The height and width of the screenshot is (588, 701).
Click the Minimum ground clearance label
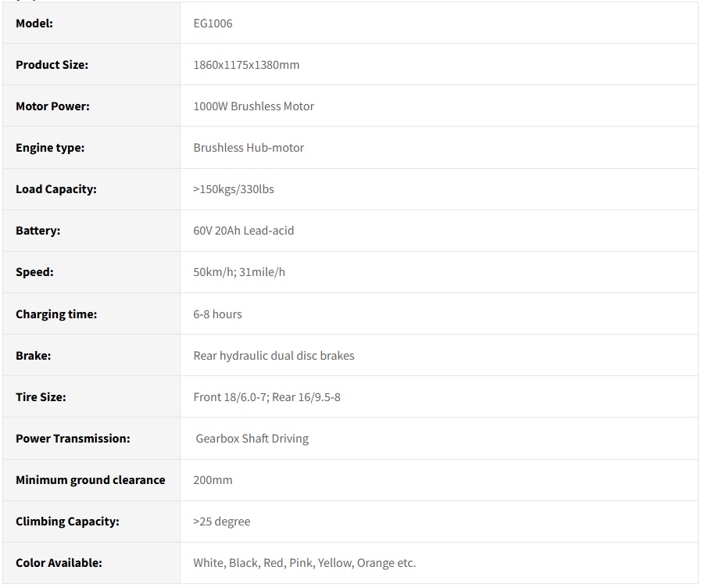(90, 480)
